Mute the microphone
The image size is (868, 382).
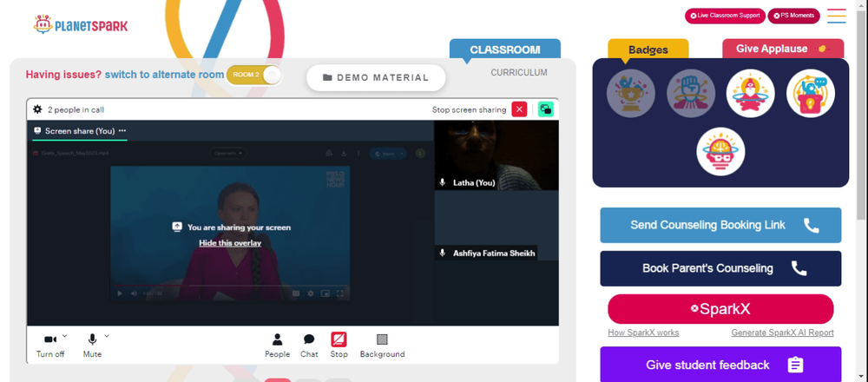[93, 346]
